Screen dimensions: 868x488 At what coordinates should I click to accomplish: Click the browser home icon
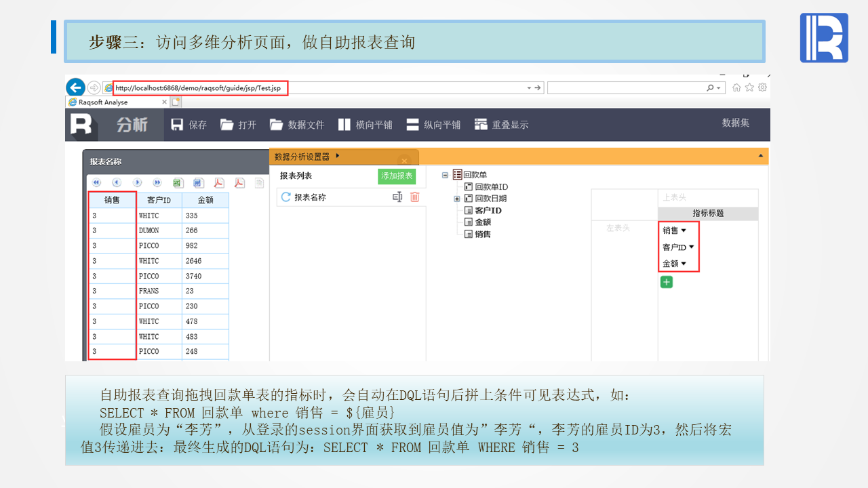736,87
